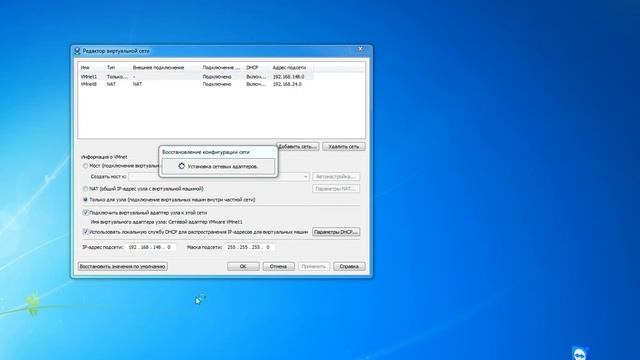Click the Отмена button
Screen dimensions: 640x360
point(278,266)
